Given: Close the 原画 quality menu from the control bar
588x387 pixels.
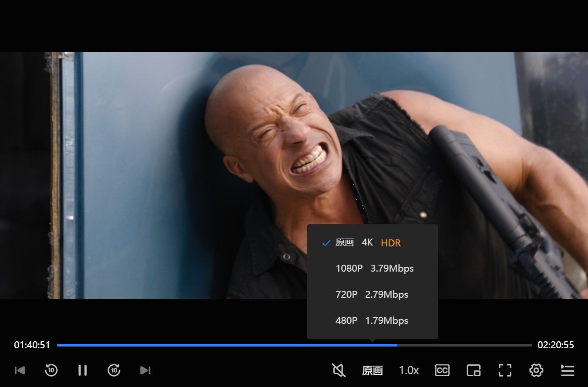Looking at the screenshot, I should coord(373,370).
